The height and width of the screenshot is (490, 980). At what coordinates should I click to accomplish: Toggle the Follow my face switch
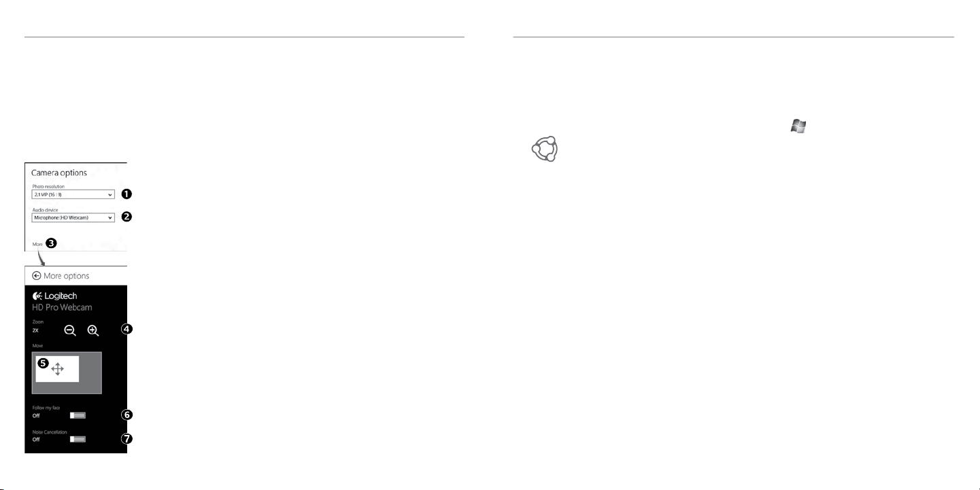tap(78, 415)
